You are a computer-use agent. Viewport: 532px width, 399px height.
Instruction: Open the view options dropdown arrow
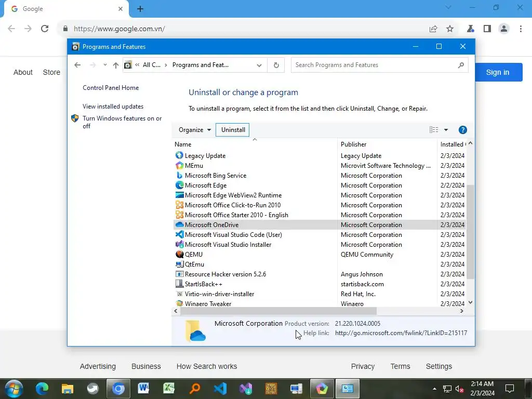click(x=446, y=129)
